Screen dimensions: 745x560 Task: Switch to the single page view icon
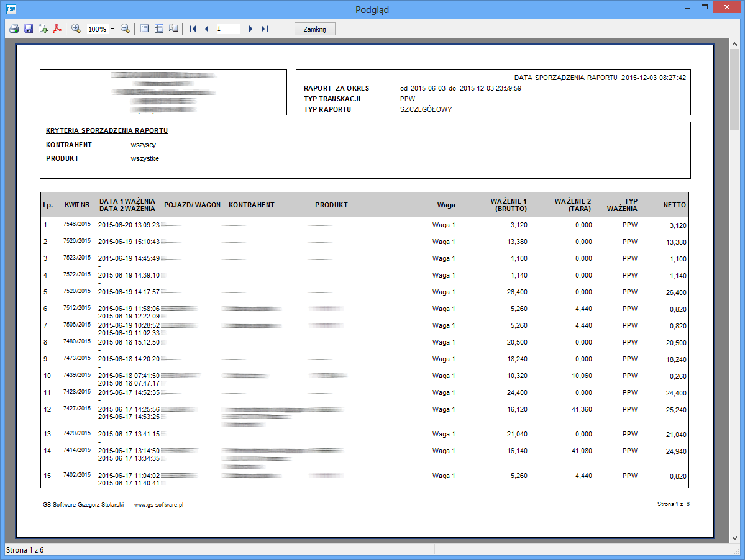click(x=145, y=29)
